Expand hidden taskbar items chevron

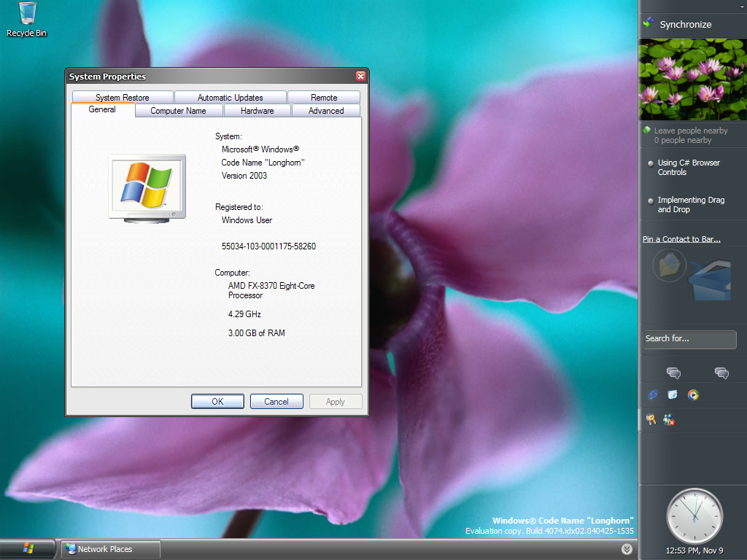627,548
